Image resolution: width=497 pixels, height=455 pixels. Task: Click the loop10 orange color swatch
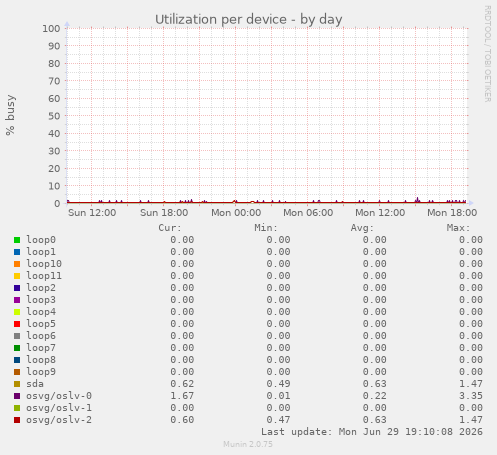[x=17, y=264]
